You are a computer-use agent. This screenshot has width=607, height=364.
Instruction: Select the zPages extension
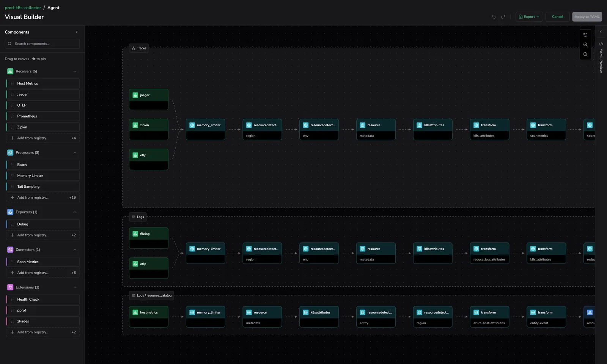click(43, 321)
